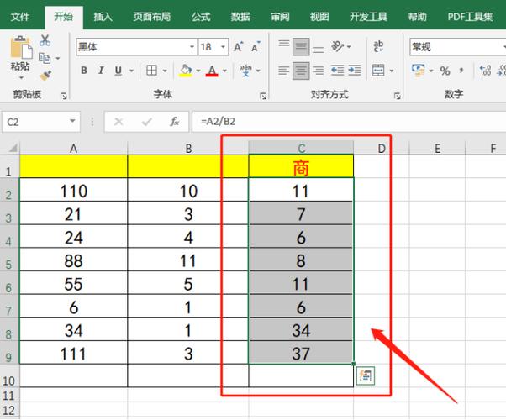Open the 文件 menu tab
506x420 pixels.
[x=20, y=17]
